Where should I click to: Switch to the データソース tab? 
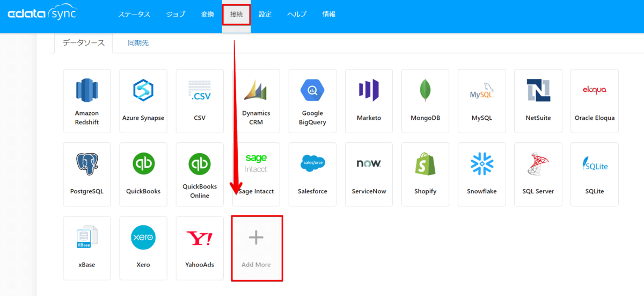click(x=84, y=43)
